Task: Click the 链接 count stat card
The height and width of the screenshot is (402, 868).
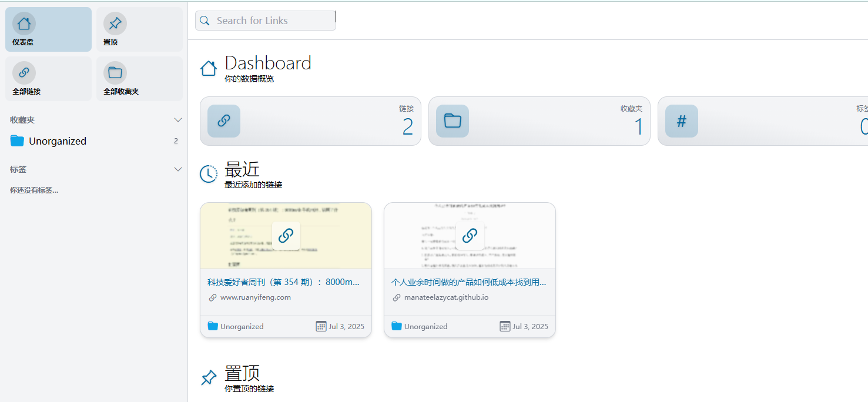Action: click(x=310, y=121)
